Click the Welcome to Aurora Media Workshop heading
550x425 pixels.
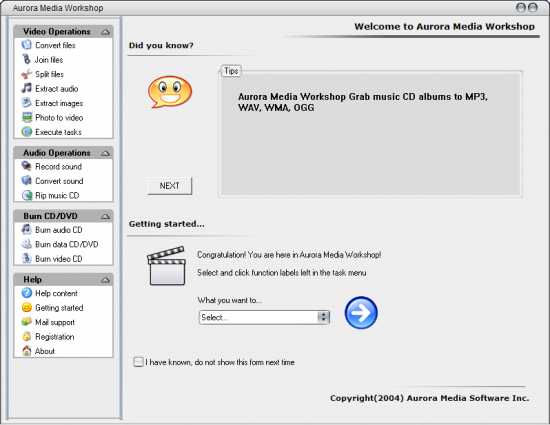444,27
